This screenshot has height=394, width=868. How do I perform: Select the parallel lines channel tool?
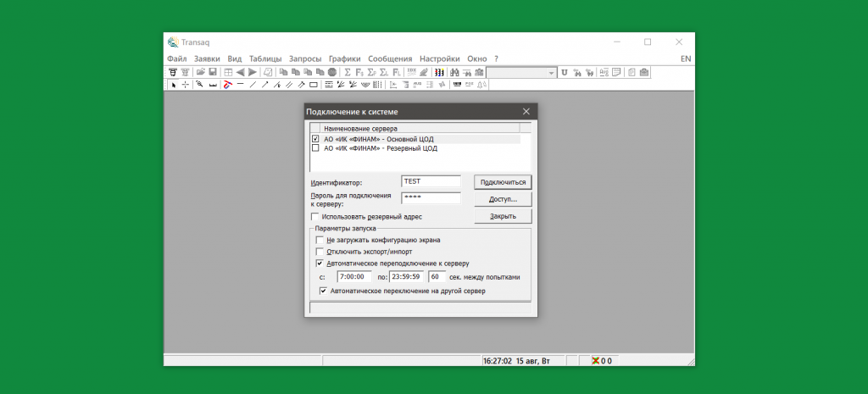(x=289, y=85)
